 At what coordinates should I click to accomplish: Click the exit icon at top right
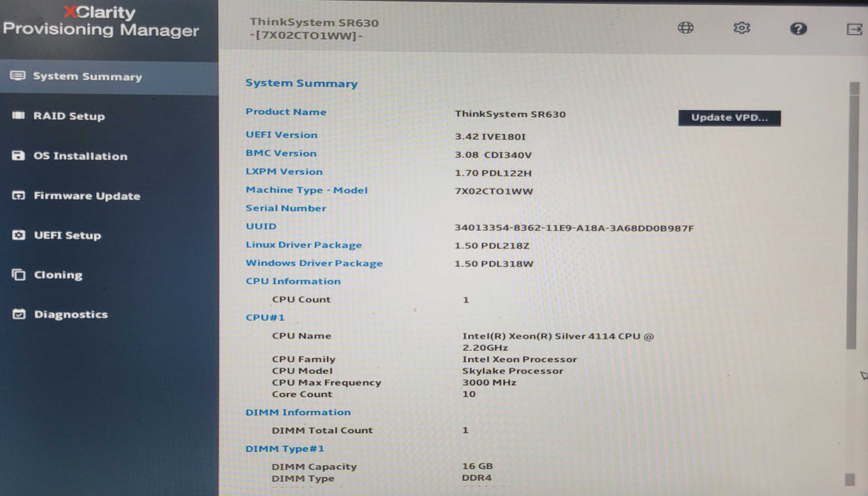pyautogui.click(x=853, y=28)
